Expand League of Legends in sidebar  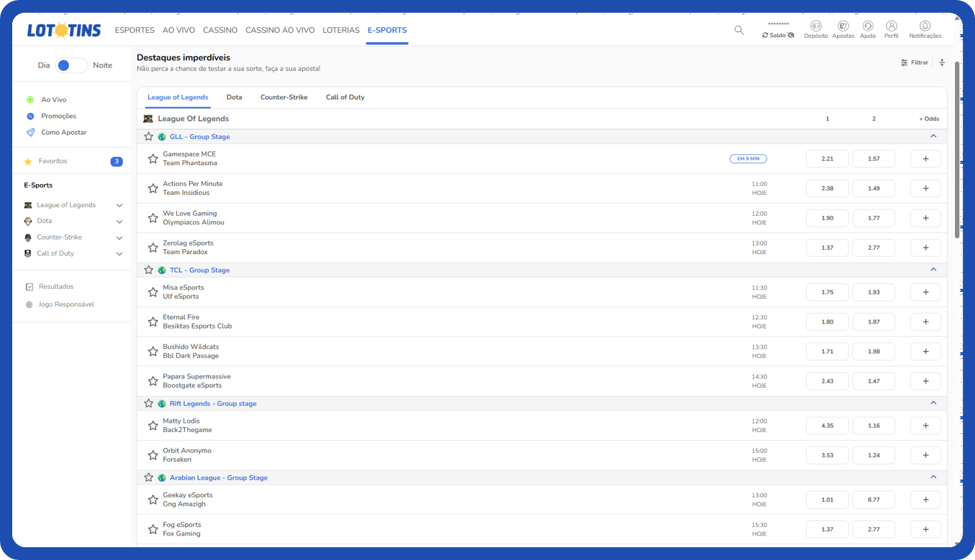(x=119, y=205)
